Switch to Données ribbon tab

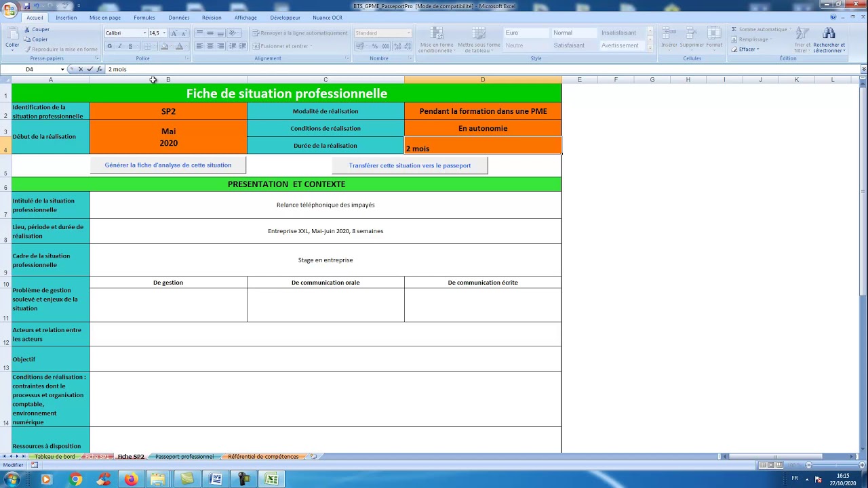(x=179, y=18)
